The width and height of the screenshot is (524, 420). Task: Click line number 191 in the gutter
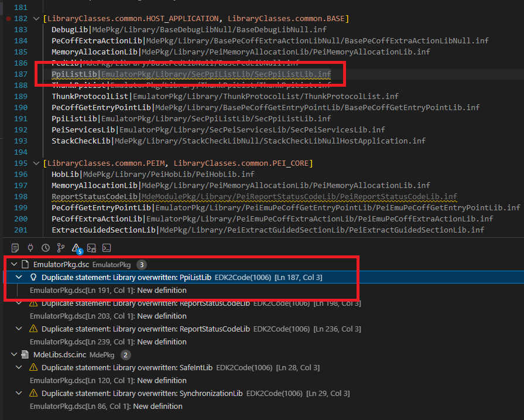20,119
